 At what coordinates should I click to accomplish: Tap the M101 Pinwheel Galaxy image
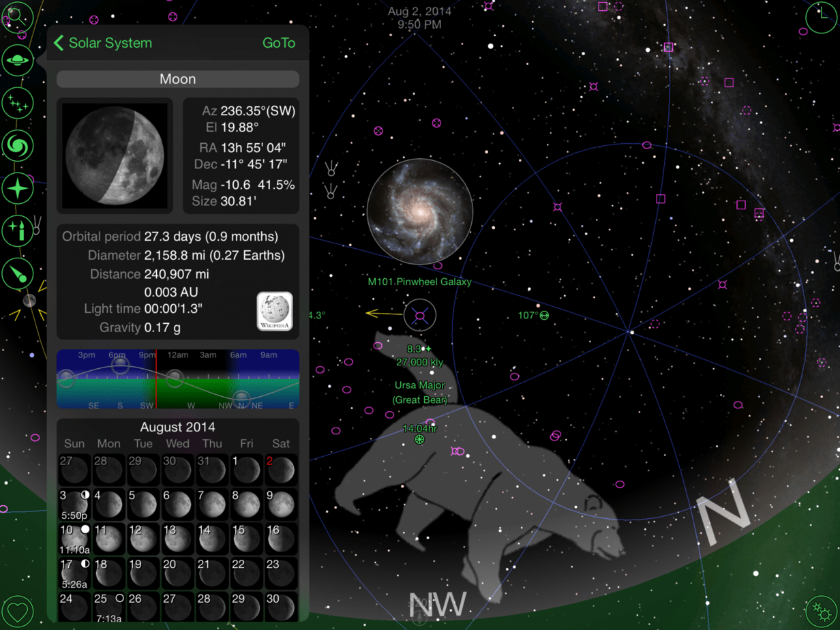[x=420, y=211]
